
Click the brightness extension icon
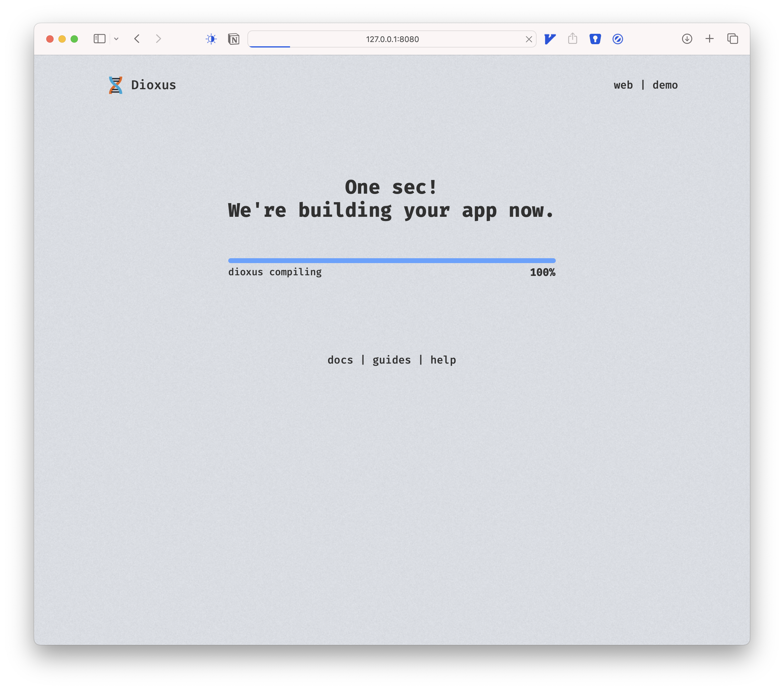[x=211, y=39]
